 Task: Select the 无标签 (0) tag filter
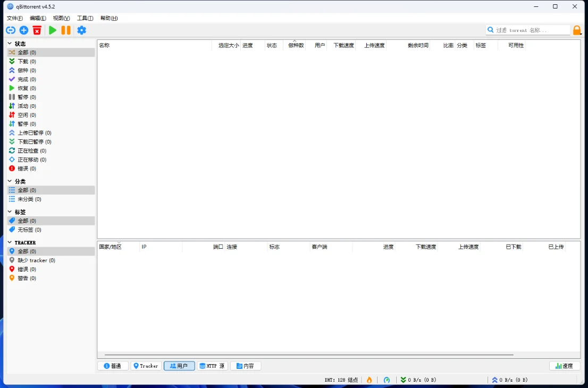tap(51, 230)
